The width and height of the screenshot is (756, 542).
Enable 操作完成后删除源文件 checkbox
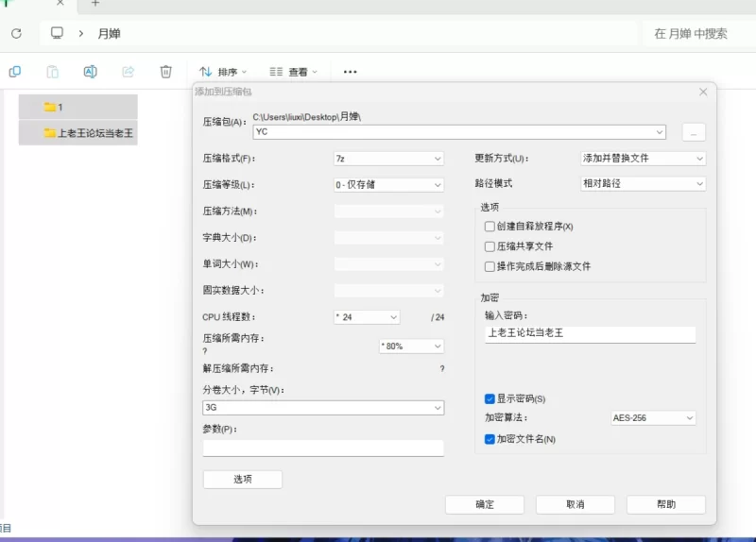490,266
